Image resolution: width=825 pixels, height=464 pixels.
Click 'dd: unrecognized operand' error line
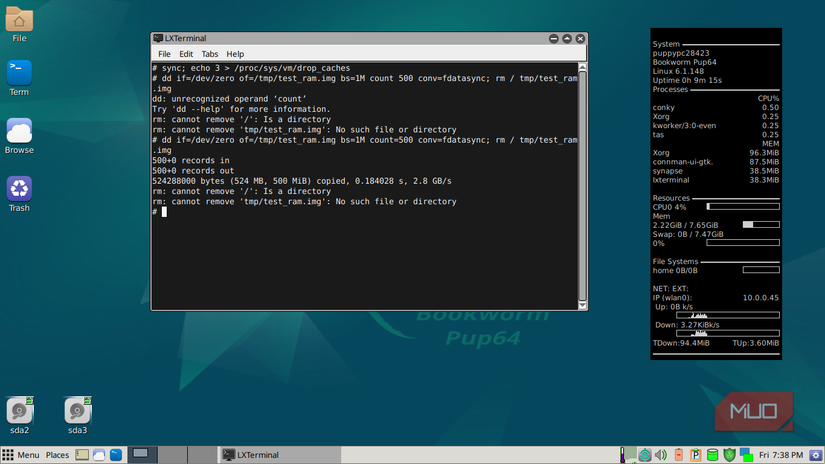pos(229,99)
